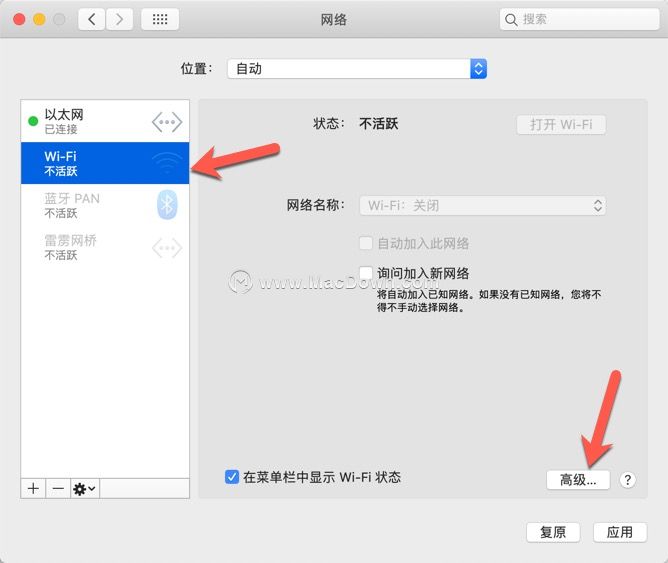This screenshot has width=668, height=563.
Task: Select the Wi-Fi service row
Action: (x=105, y=163)
